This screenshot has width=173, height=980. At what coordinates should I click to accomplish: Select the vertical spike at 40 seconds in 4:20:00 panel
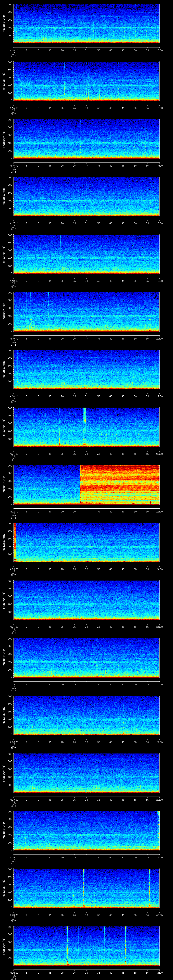tap(111, 365)
